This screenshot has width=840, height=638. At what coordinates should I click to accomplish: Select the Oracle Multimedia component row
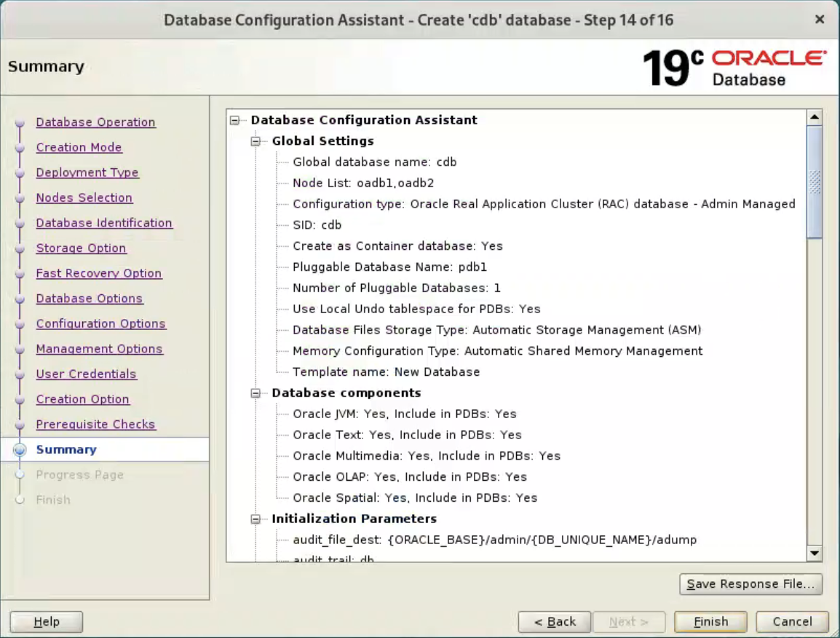427,456
